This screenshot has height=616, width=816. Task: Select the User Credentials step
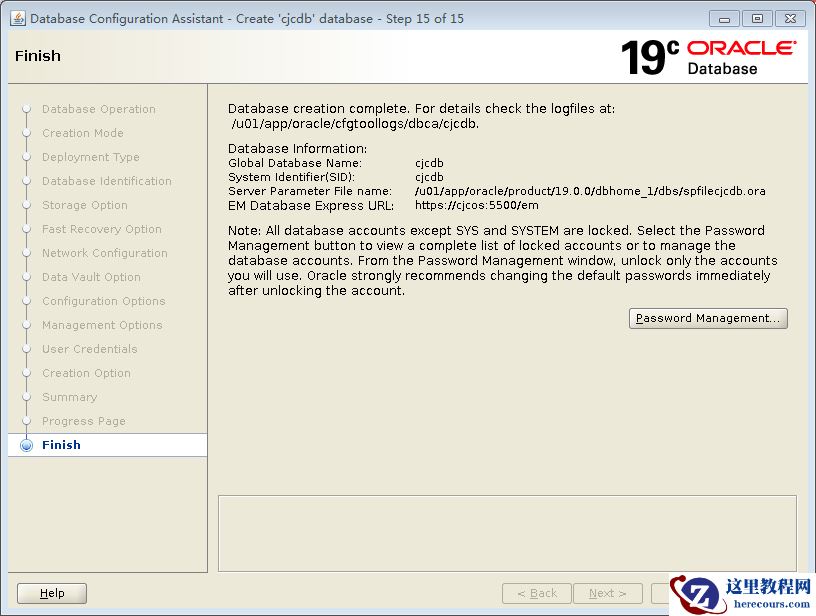tap(90, 349)
